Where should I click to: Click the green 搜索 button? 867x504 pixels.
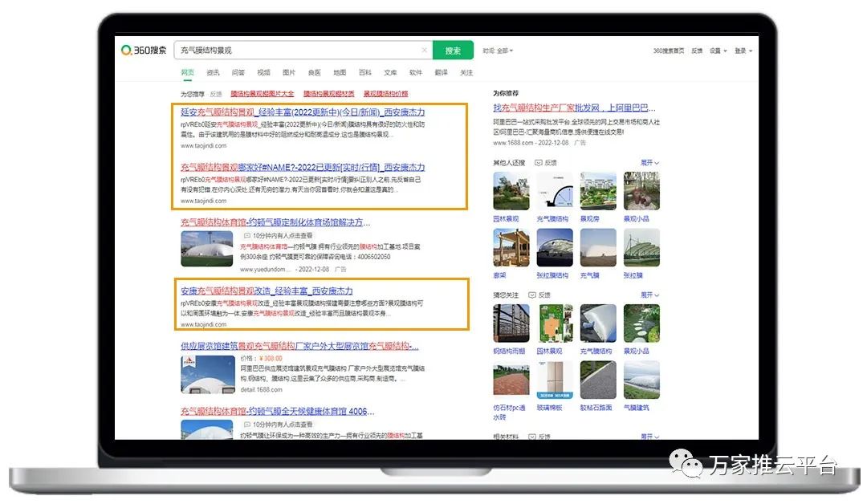coord(453,50)
